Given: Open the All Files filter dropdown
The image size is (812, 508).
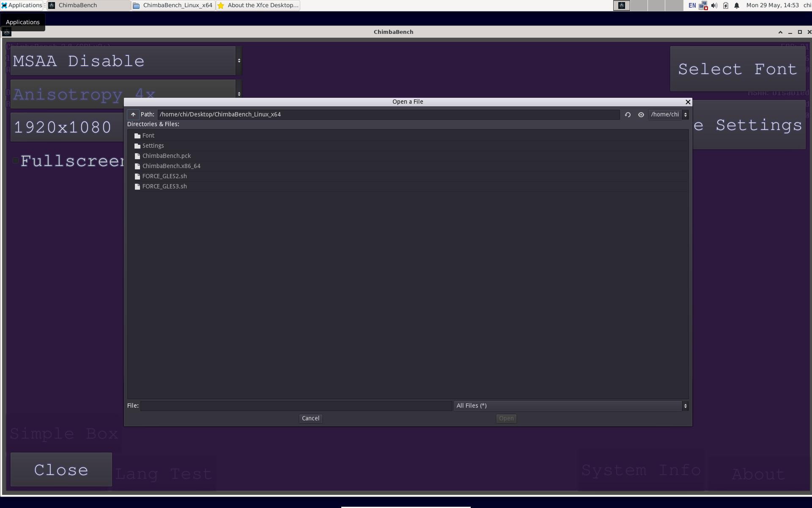Looking at the screenshot, I should click(571, 406).
